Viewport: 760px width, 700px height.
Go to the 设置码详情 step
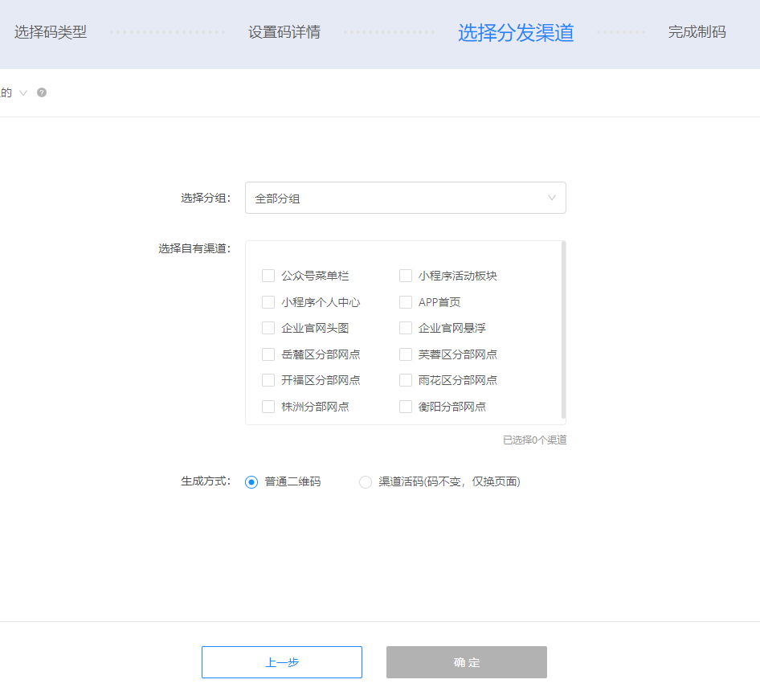[284, 32]
